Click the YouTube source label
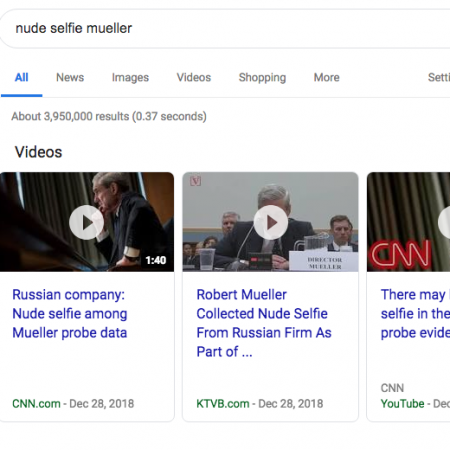450x450 pixels. (402, 404)
